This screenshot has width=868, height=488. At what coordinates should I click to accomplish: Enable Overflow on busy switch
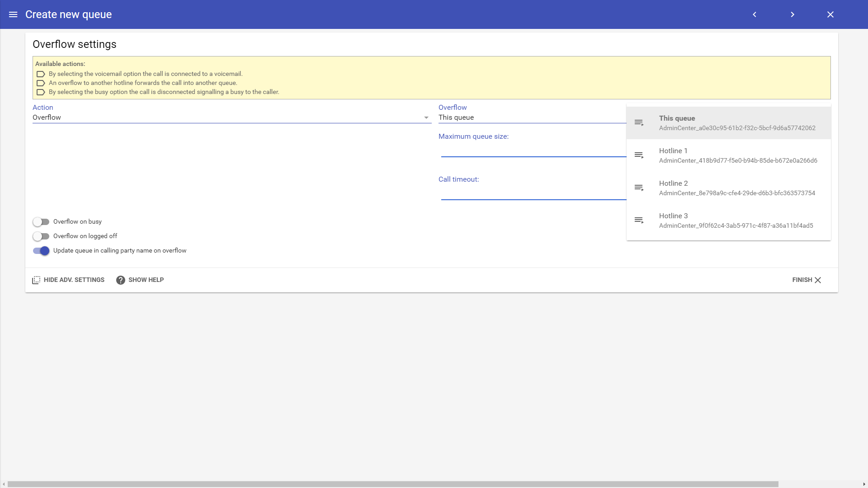click(x=41, y=222)
